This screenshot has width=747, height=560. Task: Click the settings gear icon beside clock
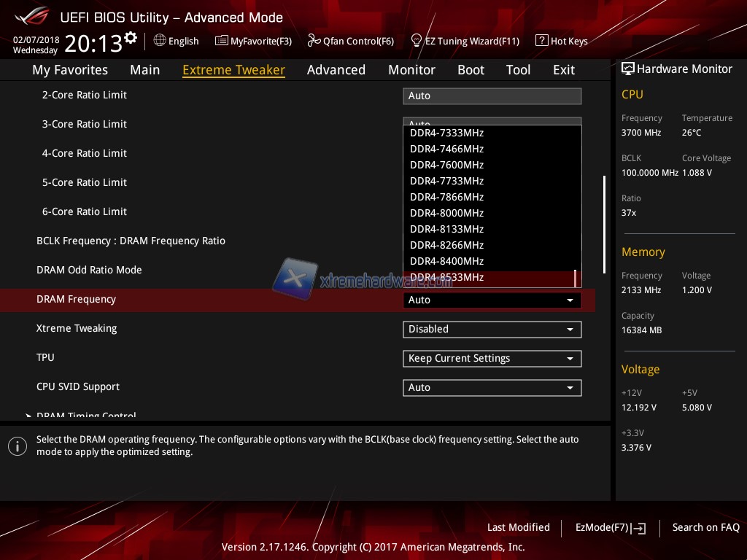131,37
